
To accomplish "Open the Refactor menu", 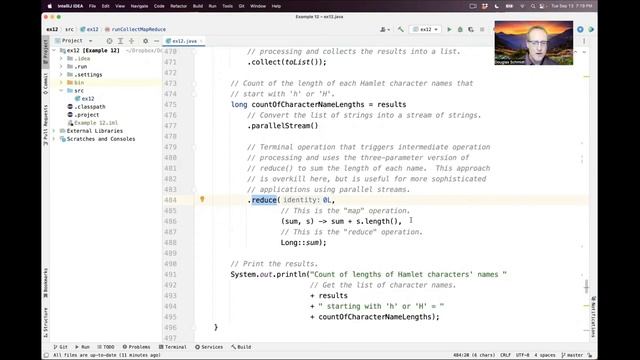I will point(178,6).
